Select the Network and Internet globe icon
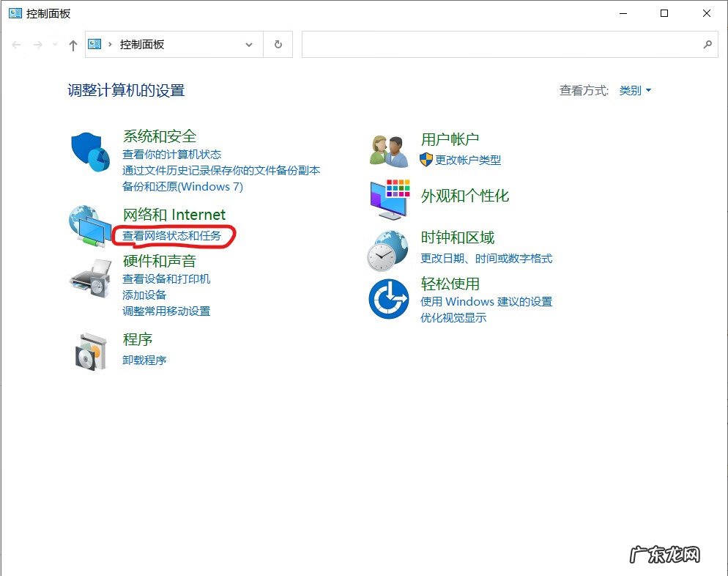This screenshot has width=728, height=576. point(89,227)
